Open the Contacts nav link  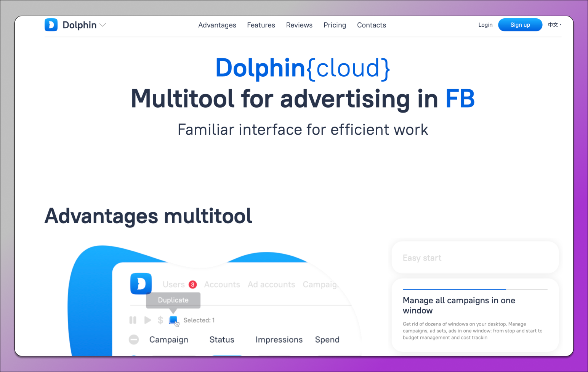point(372,25)
